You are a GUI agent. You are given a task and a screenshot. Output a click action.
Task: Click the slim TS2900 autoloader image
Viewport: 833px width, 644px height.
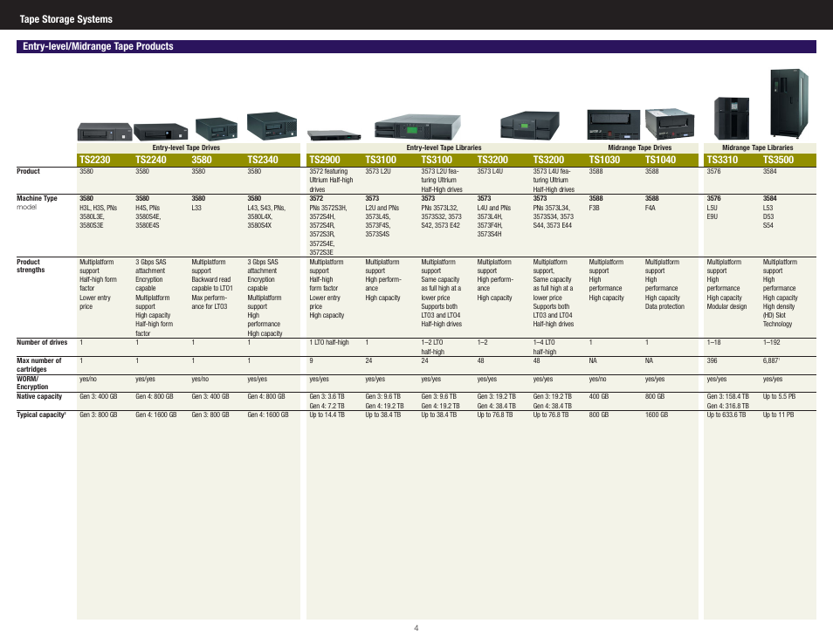[334, 135]
